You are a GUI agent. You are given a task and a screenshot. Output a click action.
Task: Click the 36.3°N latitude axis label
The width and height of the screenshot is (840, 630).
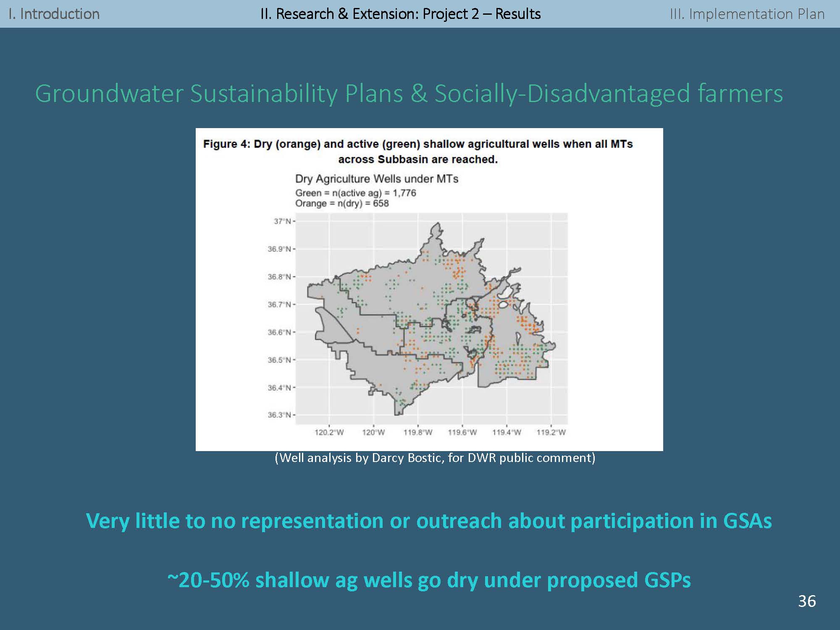click(x=279, y=415)
